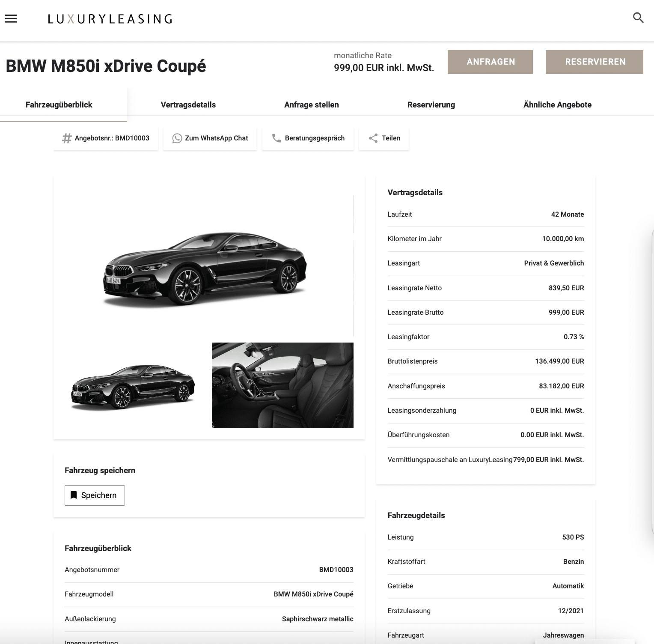The image size is (654, 644).
Task: Click the Leasingart value Privat & Gewerblich
Action: point(554,263)
